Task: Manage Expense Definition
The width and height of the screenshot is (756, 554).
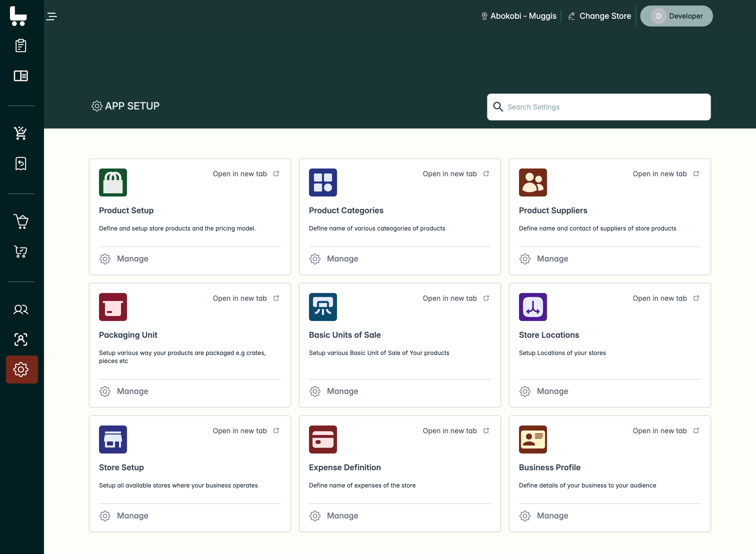Action: click(x=333, y=515)
